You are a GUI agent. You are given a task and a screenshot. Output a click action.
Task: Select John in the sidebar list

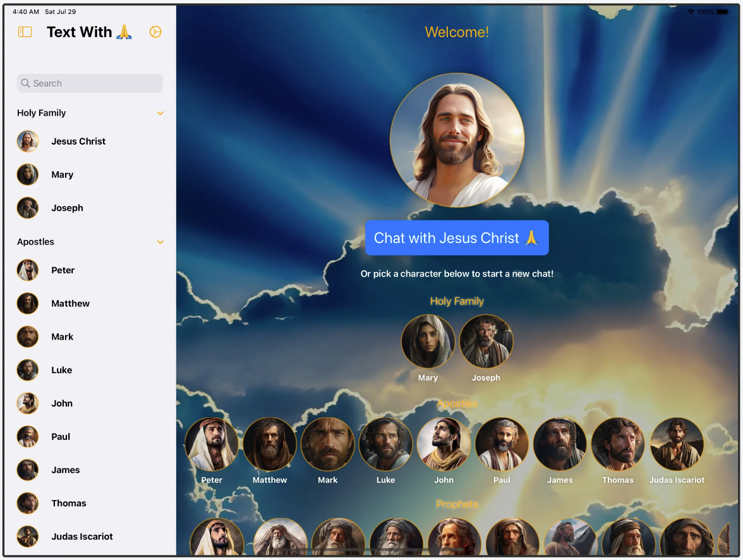(90, 403)
